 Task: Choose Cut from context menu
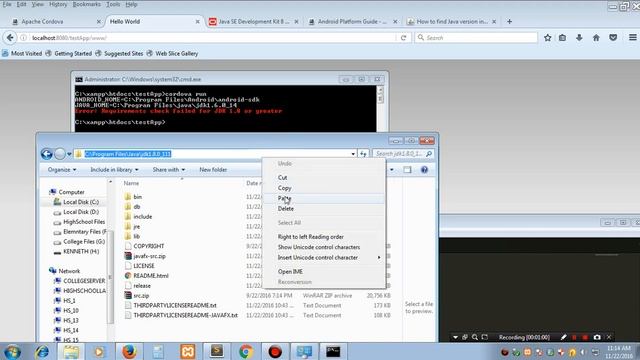click(324, 178)
